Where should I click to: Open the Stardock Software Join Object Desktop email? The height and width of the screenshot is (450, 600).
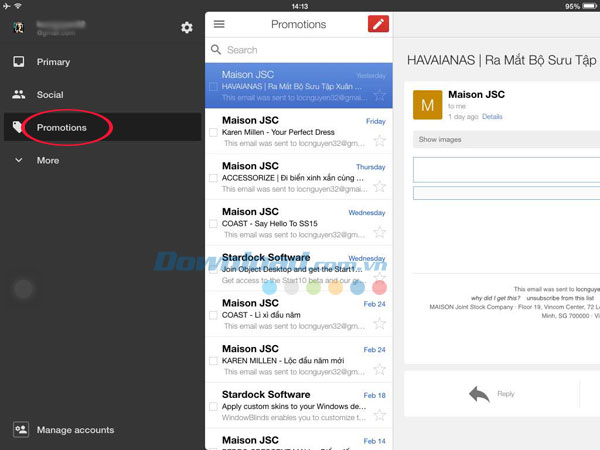tap(299, 268)
